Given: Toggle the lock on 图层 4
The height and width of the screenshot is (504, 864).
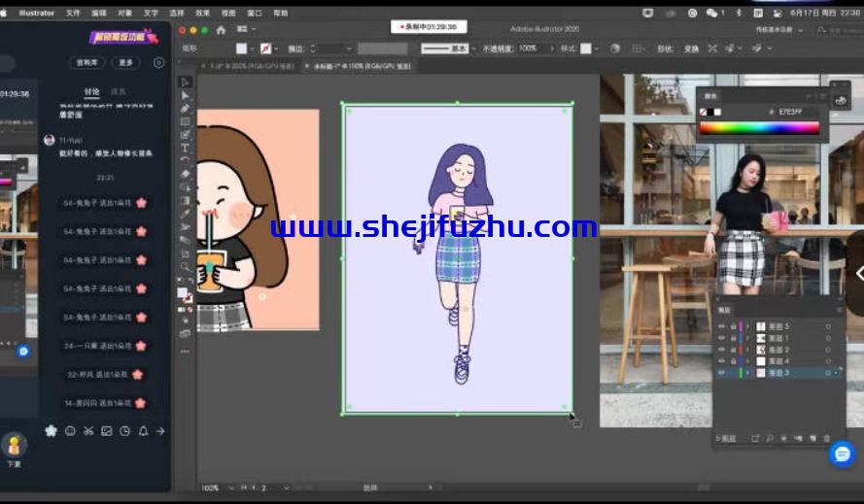Looking at the screenshot, I should pyautogui.click(x=734, y=361).
